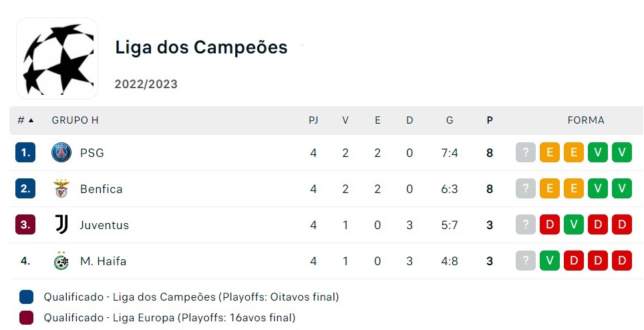644x330 pixels.
Task: Open the PSG club crest
Action: (x=61, y=153)
